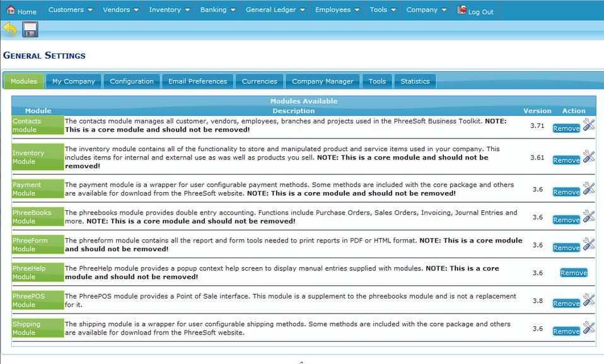The height and width of the screenshot is (364, 604).
Task: Click the floppy disk save icon
Action: (x=30, y=29)
